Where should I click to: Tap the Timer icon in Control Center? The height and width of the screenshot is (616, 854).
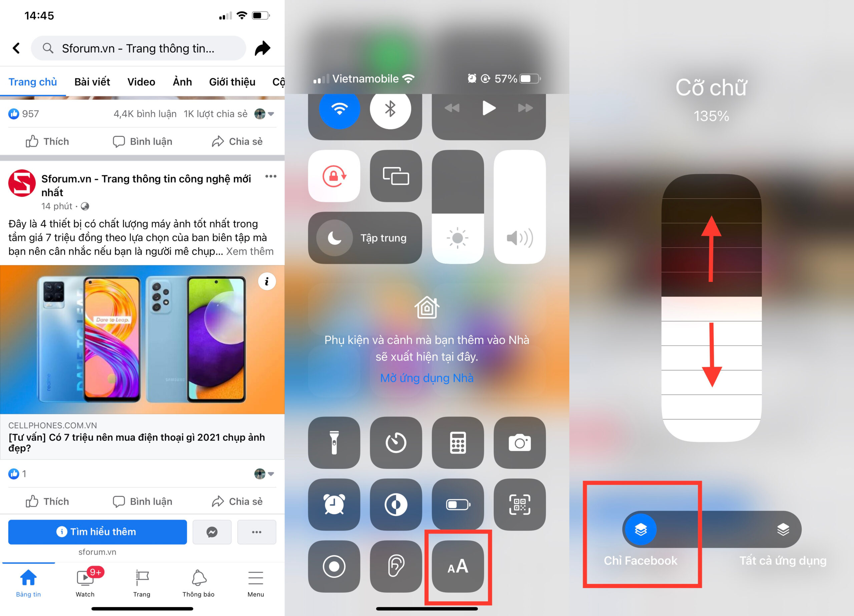click(398, 443)
